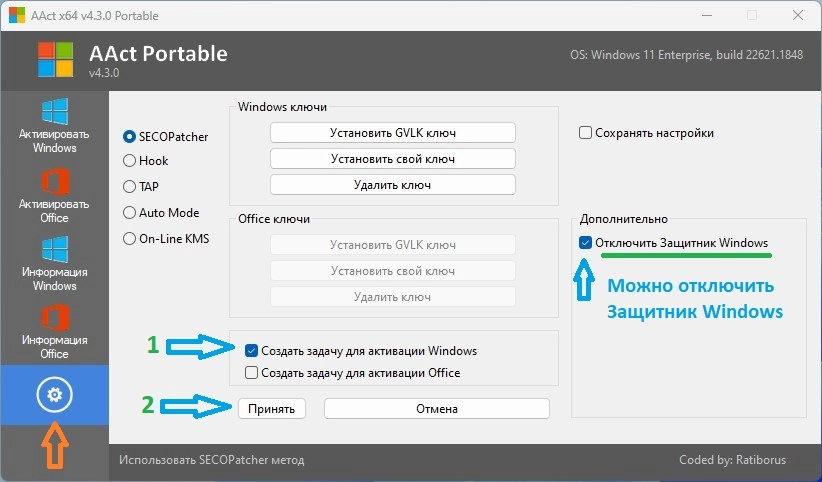Open the Информация Office sidebar icon
This screenshot has width=822, height=482.
(54, 320)
